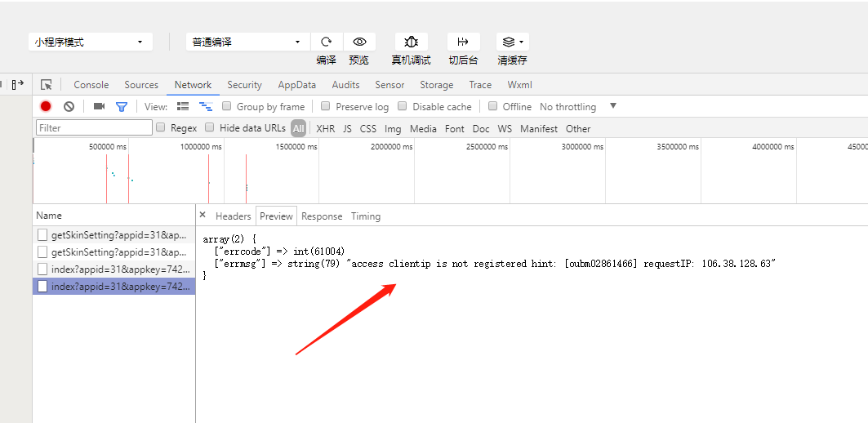The image size is (868, 423).
Task: Click the preview eye icon (预览)
Action: pyautogui.click(x=360, y=42)
